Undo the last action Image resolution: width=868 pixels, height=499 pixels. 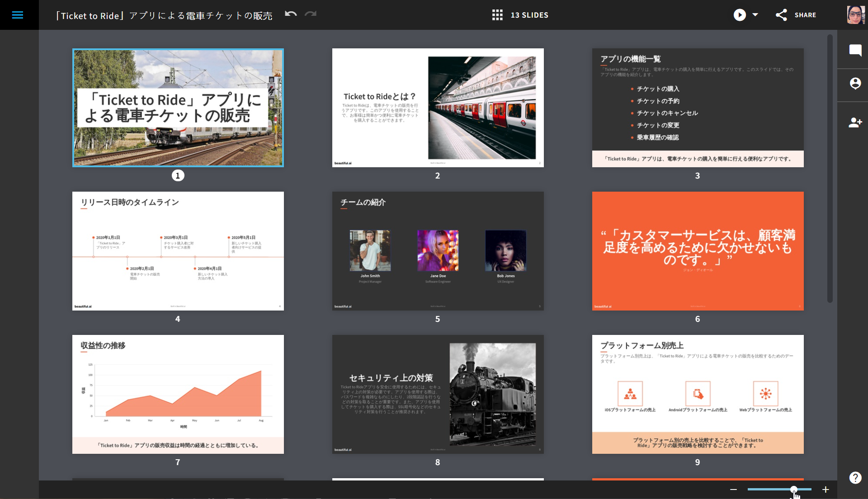[x=291, y=14]
